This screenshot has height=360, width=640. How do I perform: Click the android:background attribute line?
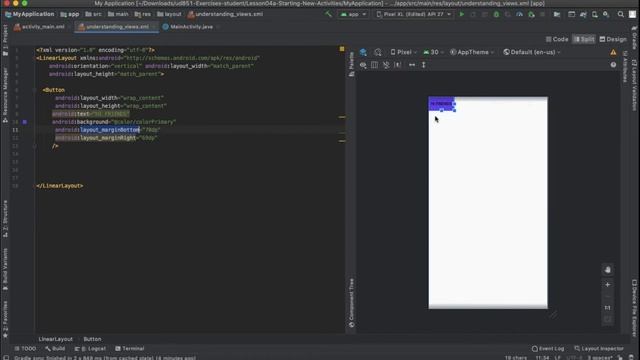[114, 122]
